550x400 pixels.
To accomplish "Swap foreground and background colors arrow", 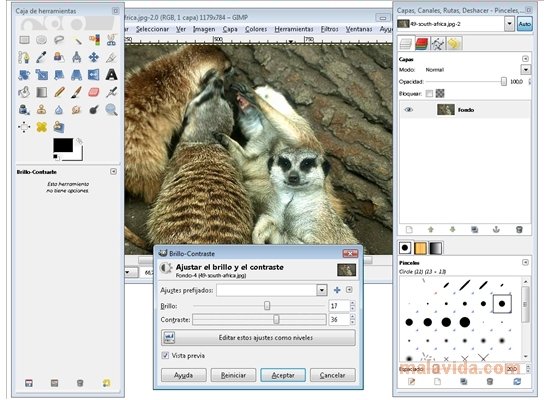I will (80, 141).
